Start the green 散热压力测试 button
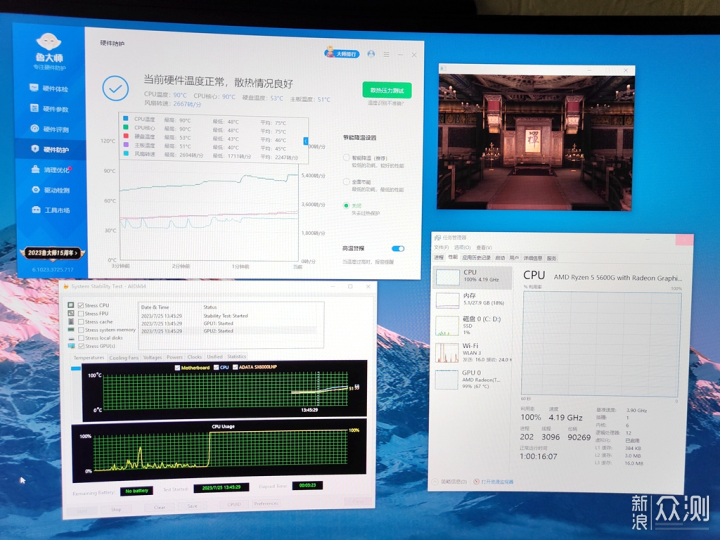Screen dimensions: 720x540 (x=387, y=90)
